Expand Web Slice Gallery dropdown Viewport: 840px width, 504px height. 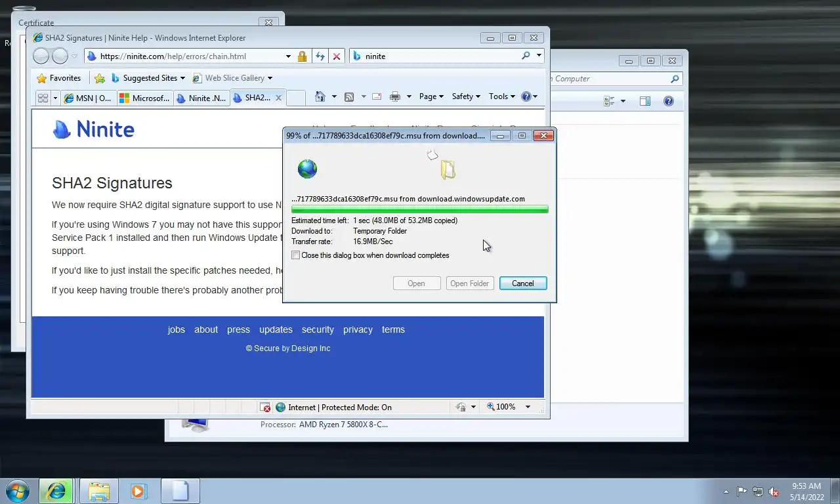point(270,78)
